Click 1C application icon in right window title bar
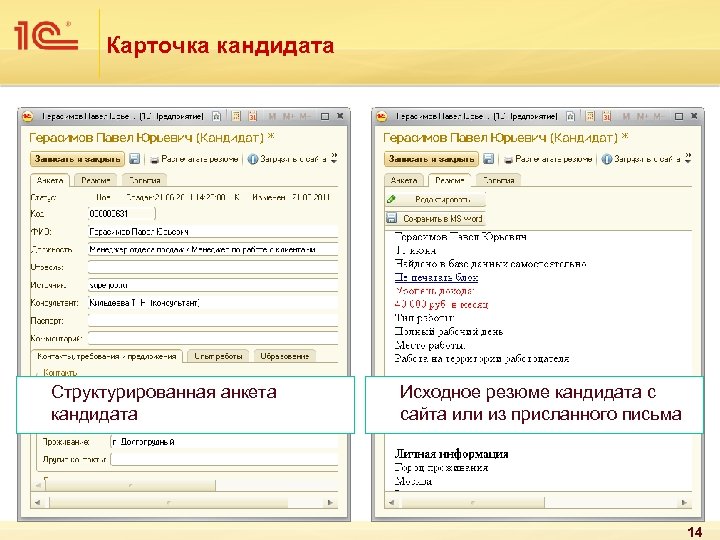This screenshot has height=540, width=720. 382,117
